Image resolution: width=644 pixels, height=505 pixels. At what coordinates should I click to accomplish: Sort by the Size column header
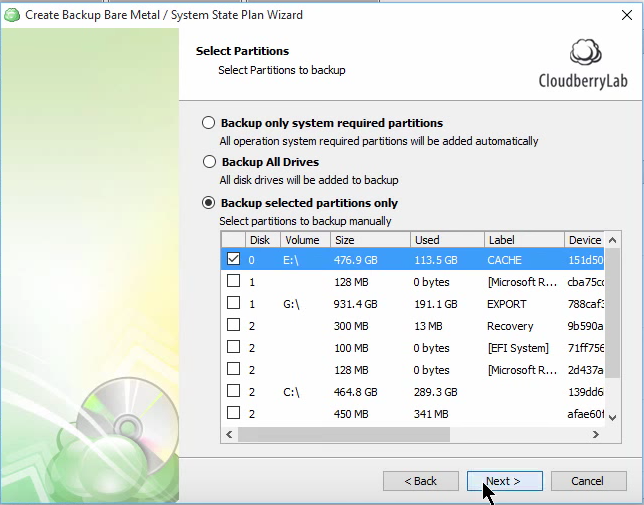[370, 240]
